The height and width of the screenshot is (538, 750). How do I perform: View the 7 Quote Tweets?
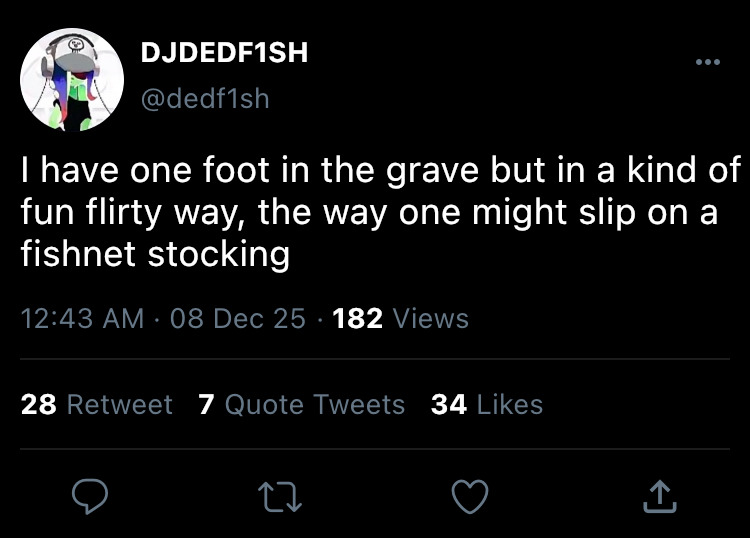point(302,405)
